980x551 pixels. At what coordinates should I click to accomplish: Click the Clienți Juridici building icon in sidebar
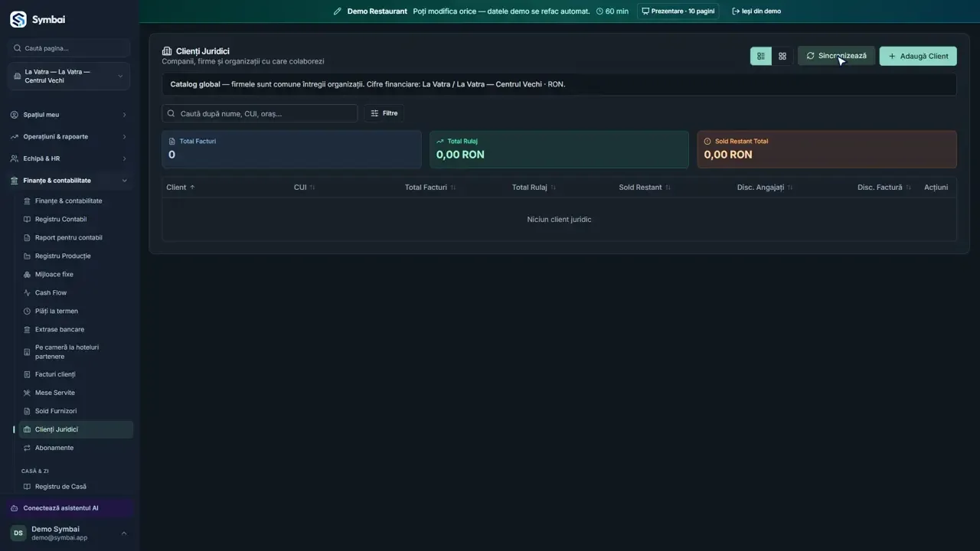point(28,429)
